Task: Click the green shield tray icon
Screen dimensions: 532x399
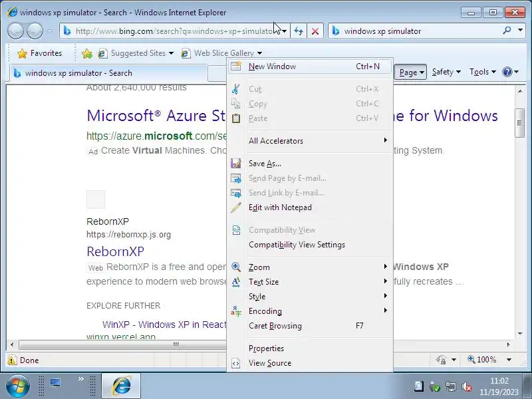Action: [x=434, y=386]
